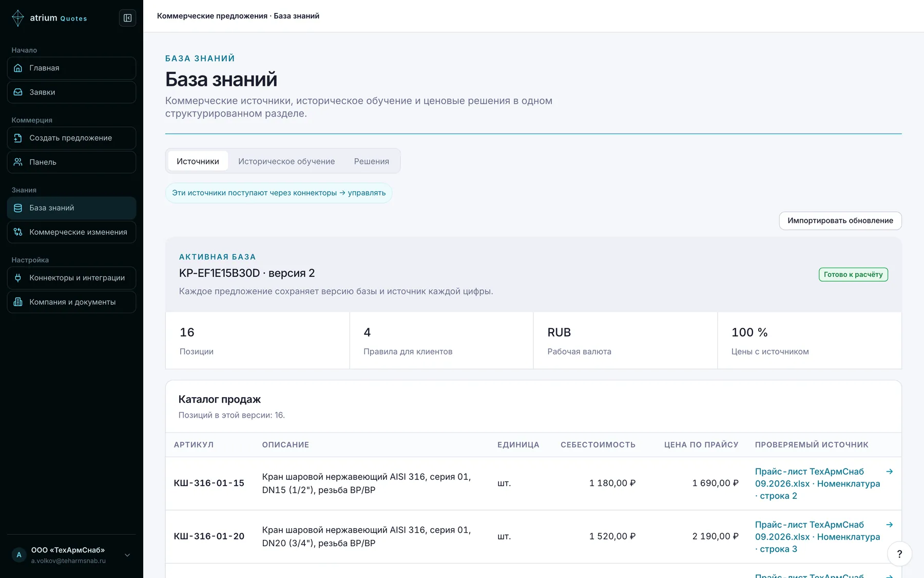
Task: Click the atrium diamond logo icon
Action: [18, 18]
